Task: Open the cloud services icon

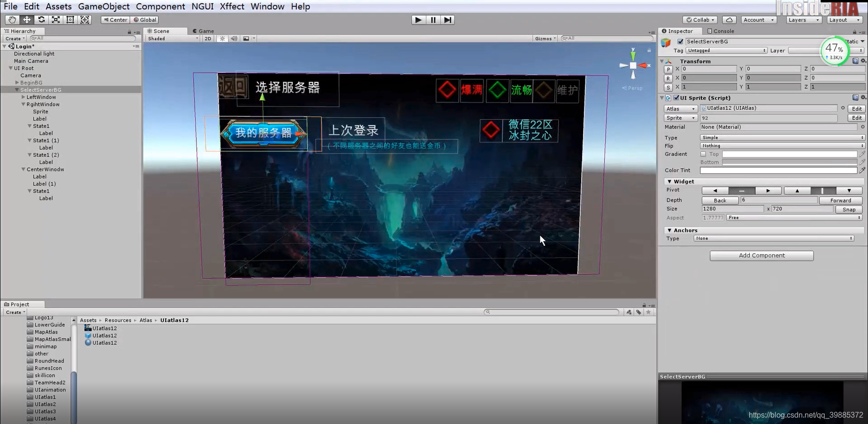Action: 729,20
